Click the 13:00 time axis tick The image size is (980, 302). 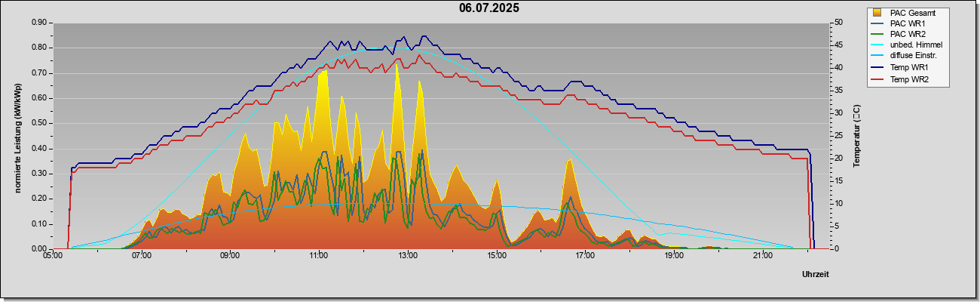tap(407, 256)
